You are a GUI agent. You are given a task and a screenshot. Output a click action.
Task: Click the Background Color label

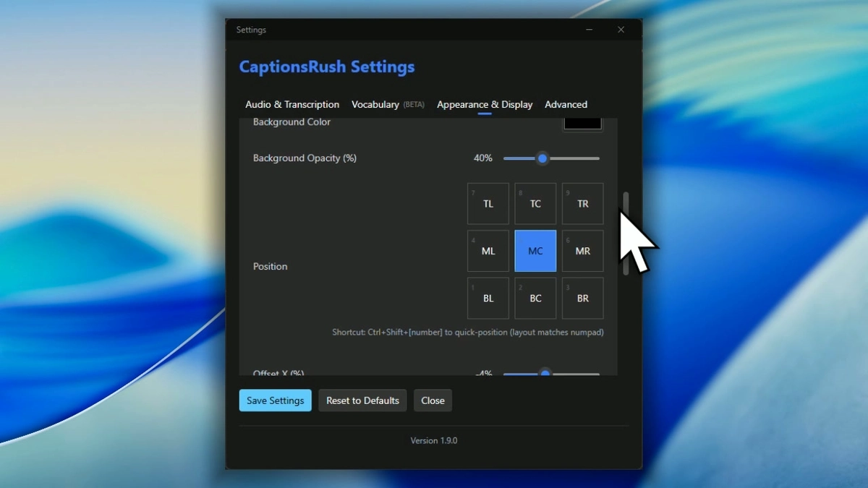(x=292, y=122)
